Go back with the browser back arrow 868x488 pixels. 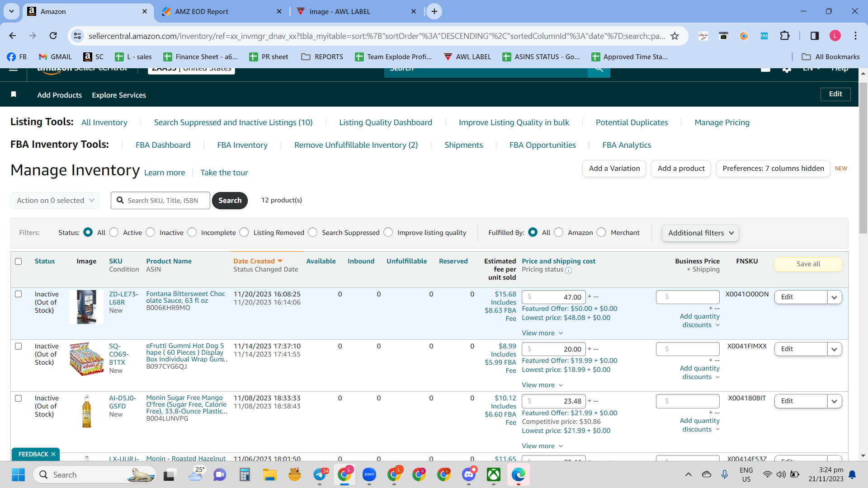click(13, 36)
